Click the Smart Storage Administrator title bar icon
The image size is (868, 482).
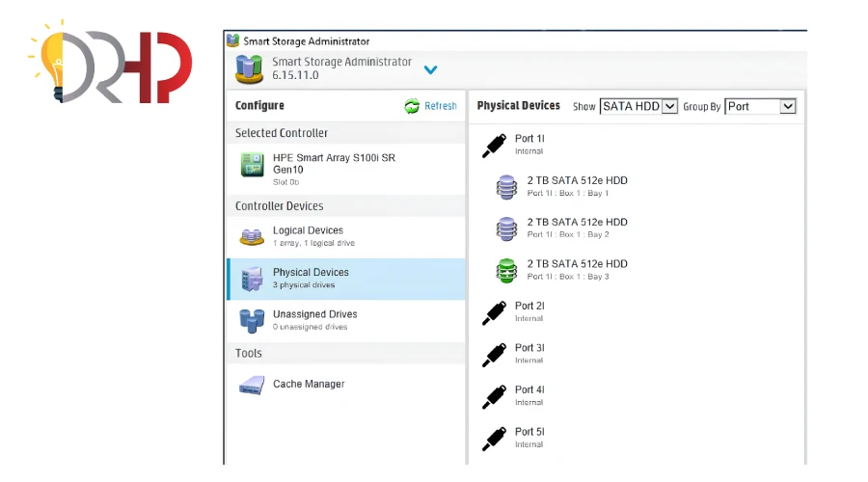233,40
